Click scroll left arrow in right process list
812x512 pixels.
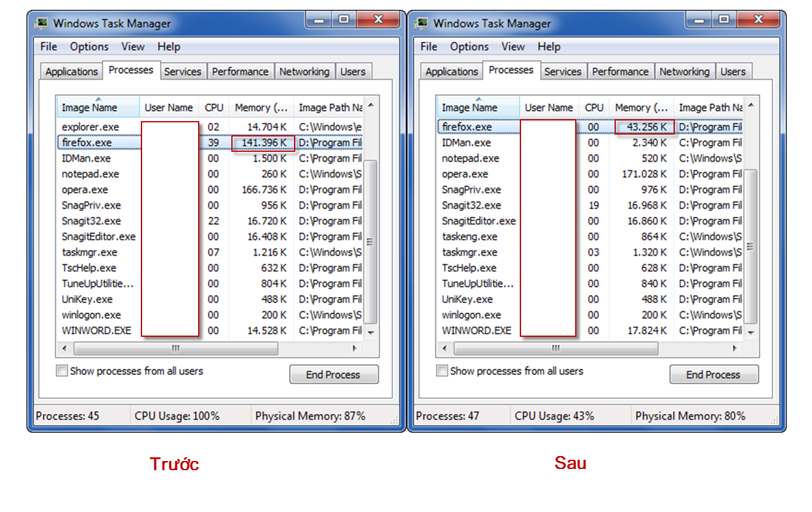tap(445, 349)
